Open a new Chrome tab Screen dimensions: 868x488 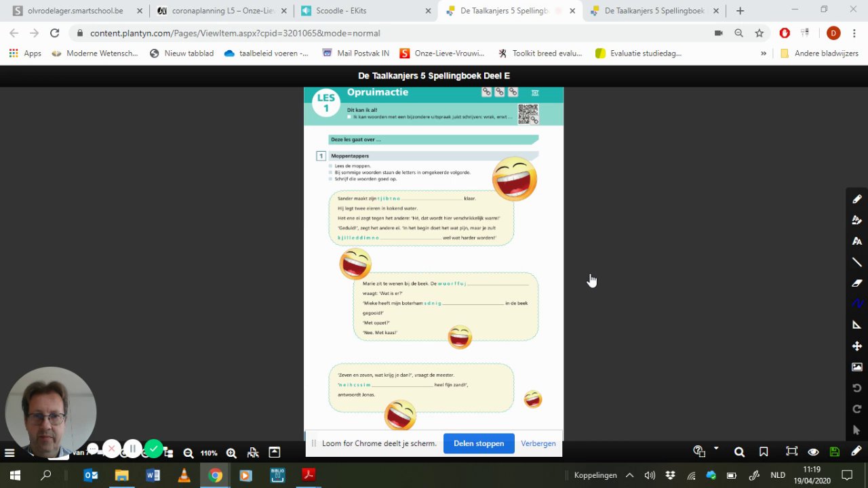pyautogui.click(x=740, y=11)
